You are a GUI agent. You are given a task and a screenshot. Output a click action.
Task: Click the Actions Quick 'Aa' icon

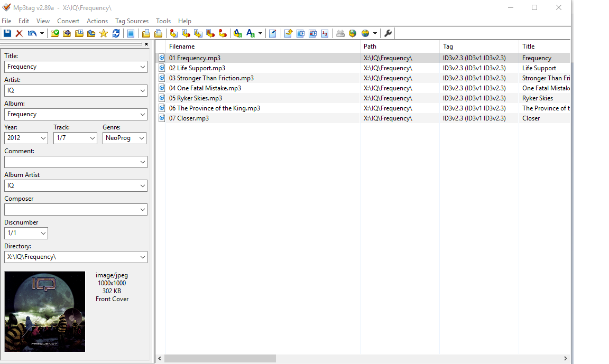pos(251,33)
